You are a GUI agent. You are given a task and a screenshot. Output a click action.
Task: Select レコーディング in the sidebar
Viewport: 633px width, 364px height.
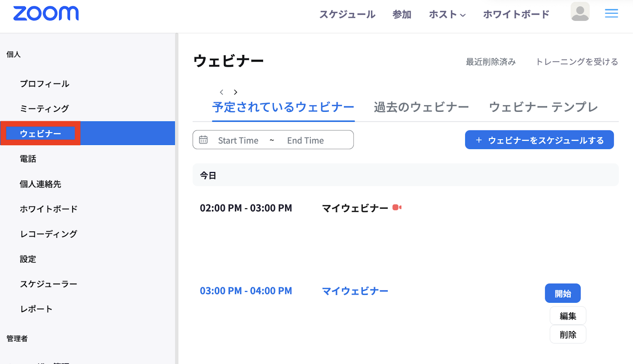tap(49, 234)
